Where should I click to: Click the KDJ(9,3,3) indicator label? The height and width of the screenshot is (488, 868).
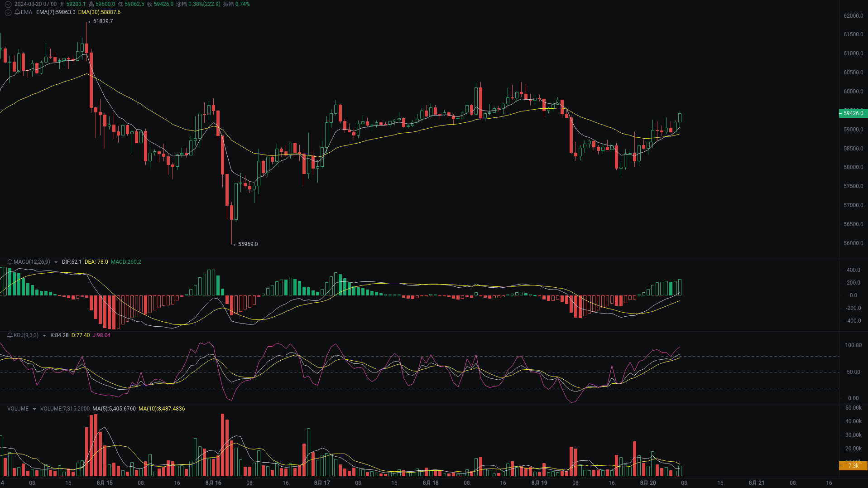click(26, 335)
